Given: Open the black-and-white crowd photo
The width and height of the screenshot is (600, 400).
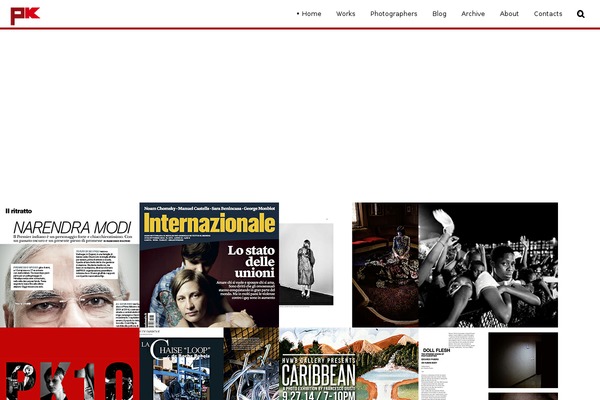Looking at the screenshot, I should (x=488, y=265).
